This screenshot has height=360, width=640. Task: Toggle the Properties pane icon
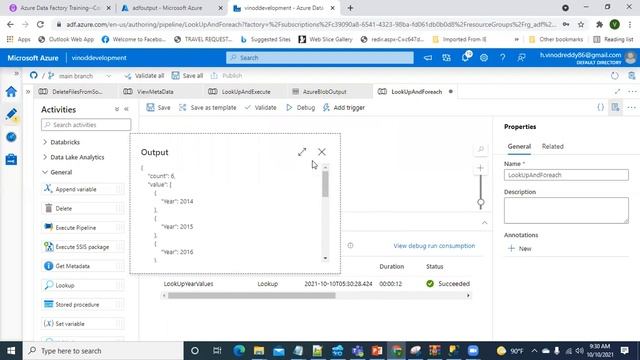[616, 107]
